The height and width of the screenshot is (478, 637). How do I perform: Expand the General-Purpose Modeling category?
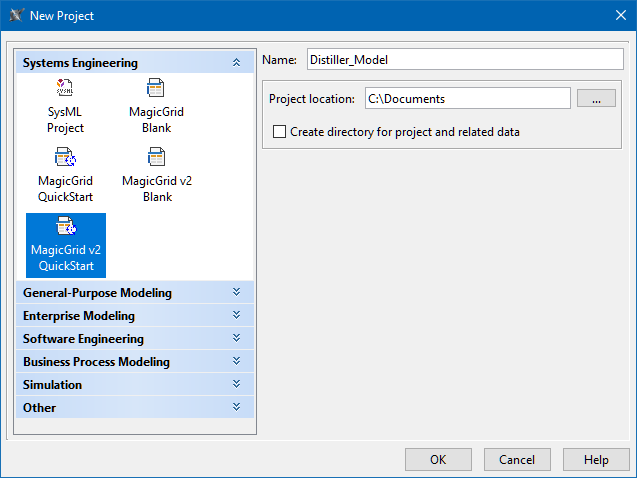point(236,293)
